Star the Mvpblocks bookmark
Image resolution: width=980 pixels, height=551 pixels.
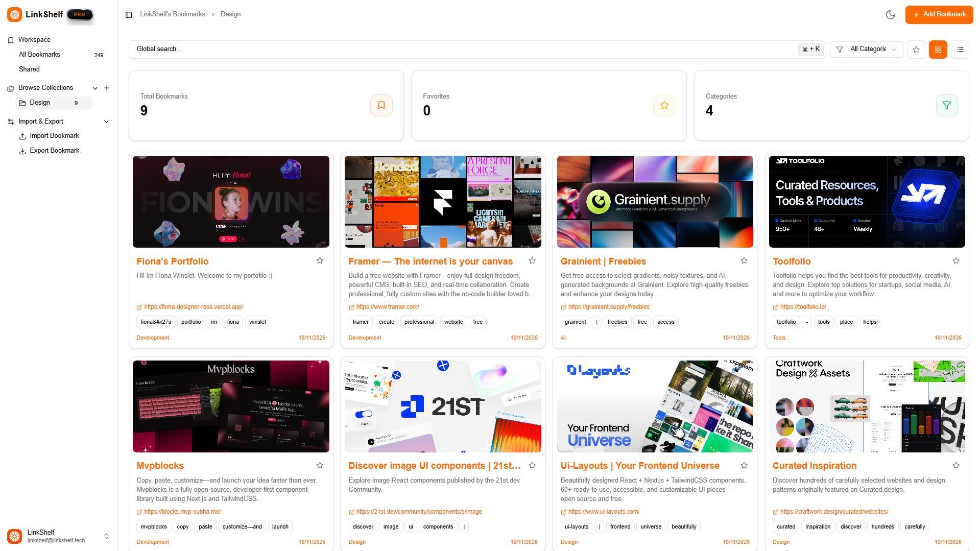tap(320, 466)
